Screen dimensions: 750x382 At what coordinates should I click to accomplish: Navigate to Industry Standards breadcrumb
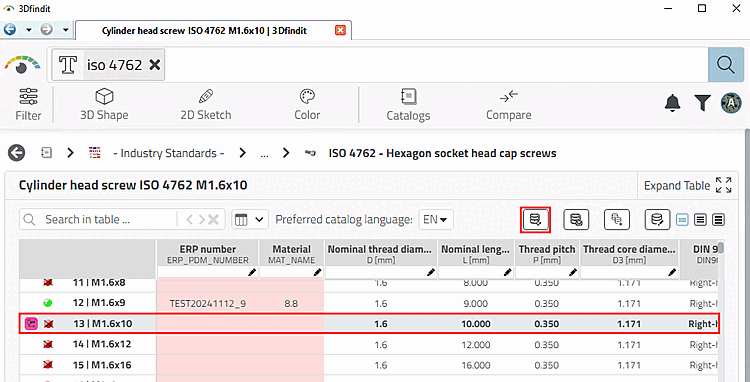pyautogui.click(x=168, y=153)
